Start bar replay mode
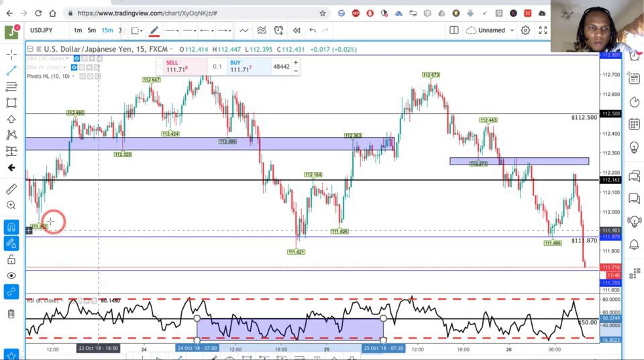The height and width of the screenshot is (360, 644). click(297, 30)
